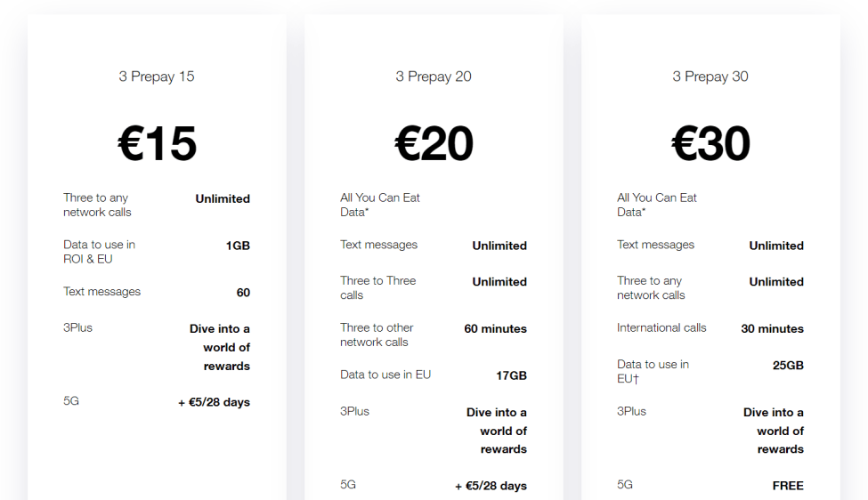
Task: Click 5G '+ €5/28 days' in Prepay 15
Action: coord(214,402)
